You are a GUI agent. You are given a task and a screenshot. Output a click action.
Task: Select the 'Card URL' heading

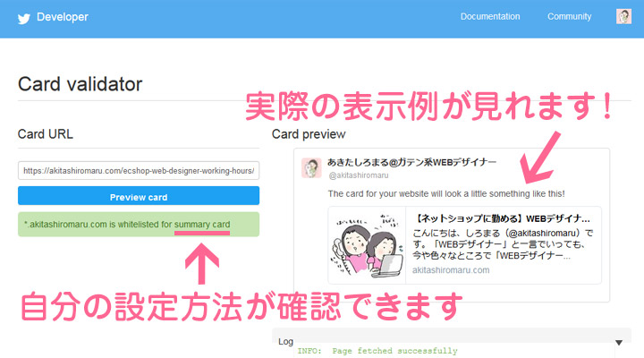(x=46, y=134)
